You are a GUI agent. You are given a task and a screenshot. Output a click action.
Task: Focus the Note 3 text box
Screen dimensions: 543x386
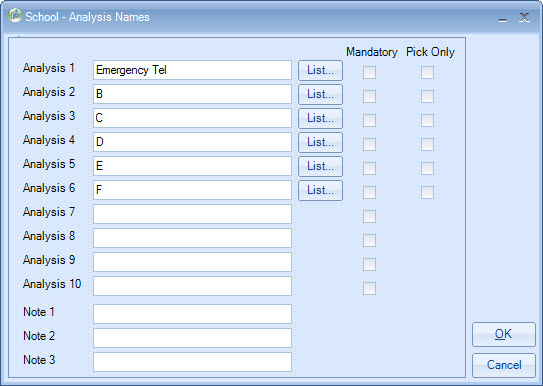192,362
